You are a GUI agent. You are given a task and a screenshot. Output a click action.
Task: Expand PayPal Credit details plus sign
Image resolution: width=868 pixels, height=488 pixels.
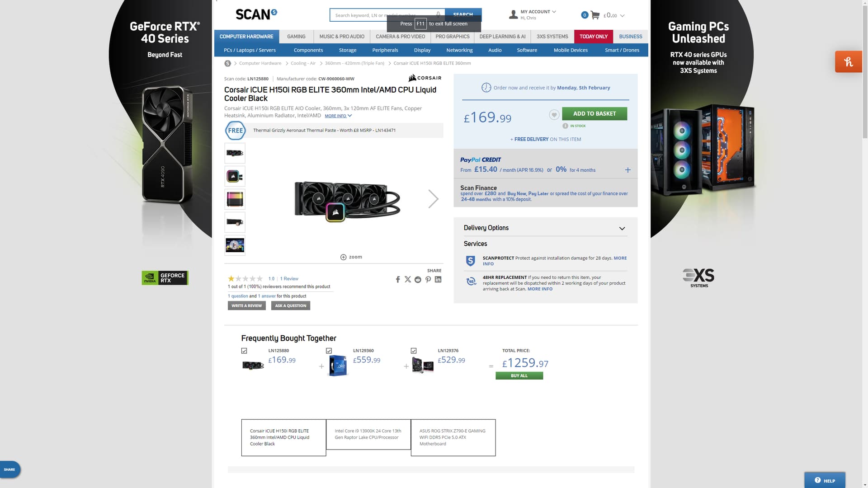(627, 170)
